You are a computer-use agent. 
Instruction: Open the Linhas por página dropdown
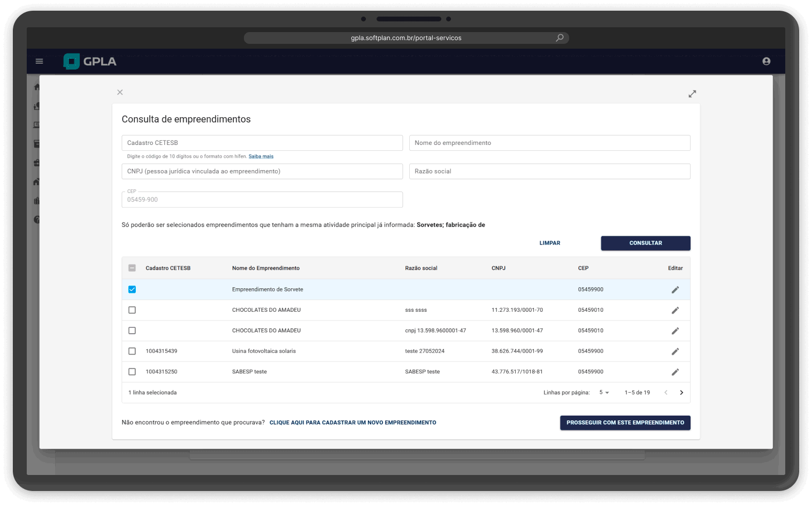click(x=603, y=392)
